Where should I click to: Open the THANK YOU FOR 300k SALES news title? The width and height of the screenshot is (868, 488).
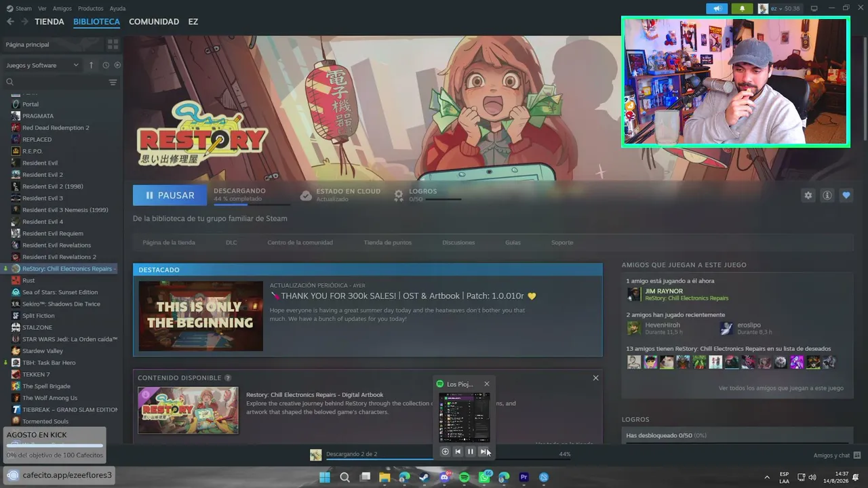click(403, 296)
